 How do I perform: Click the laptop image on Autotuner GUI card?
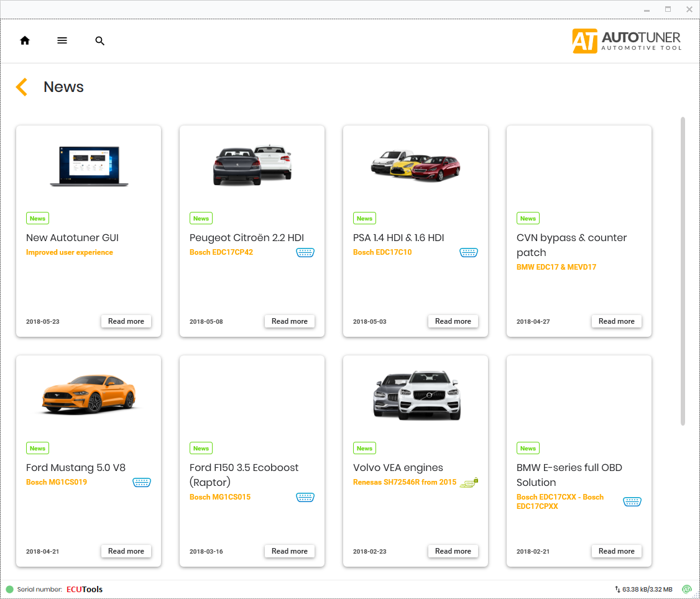pyautogui.click(x=88, y=165)
